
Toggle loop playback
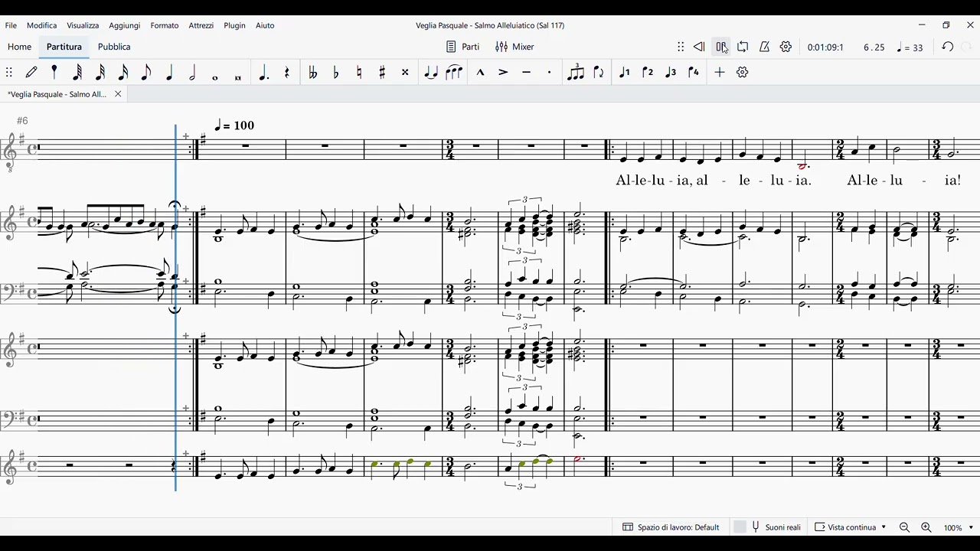(743, 47)
